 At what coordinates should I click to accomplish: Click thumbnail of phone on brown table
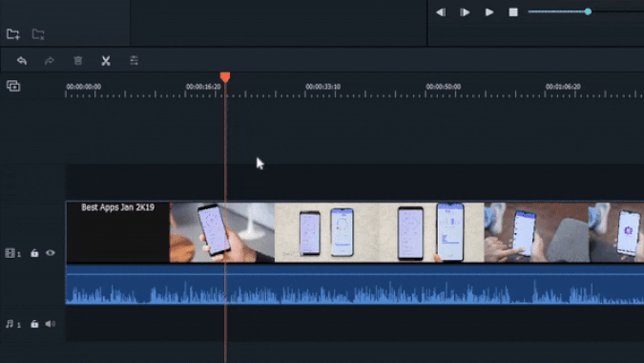[x=536, y=232]
